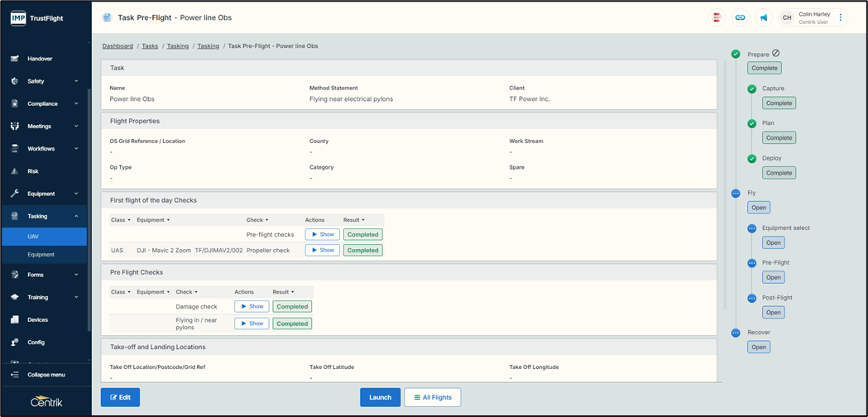The width and height of the screenshot is (868, 417).
Task: Click the blue link chain icon
Action: (740, 17)
